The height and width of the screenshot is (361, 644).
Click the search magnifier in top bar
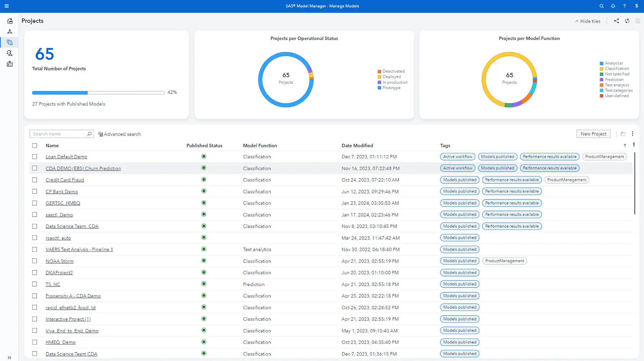[x=601, y=6]
